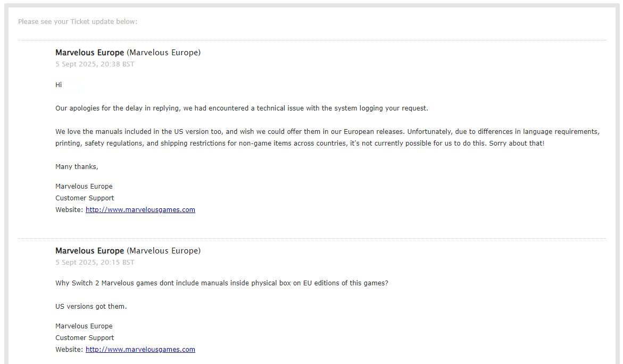
Task: Click bold Marvelous Europe sender of 20:38 reply
Action: pos(90,53)
